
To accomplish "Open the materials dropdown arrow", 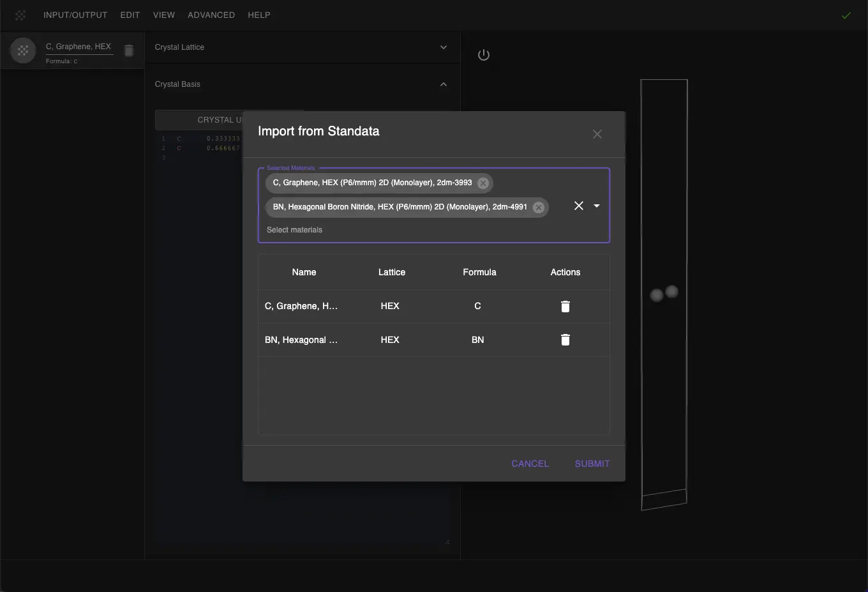I will coord(597,206).
